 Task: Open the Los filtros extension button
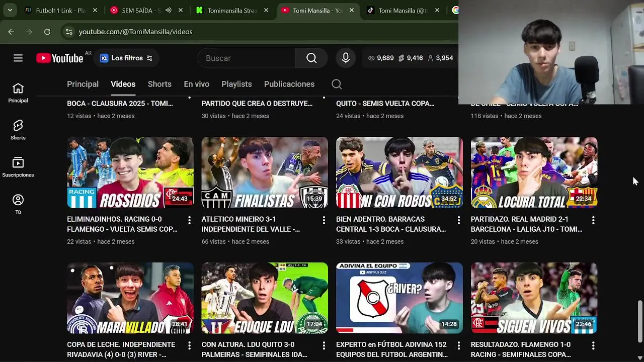pos(127,58)
